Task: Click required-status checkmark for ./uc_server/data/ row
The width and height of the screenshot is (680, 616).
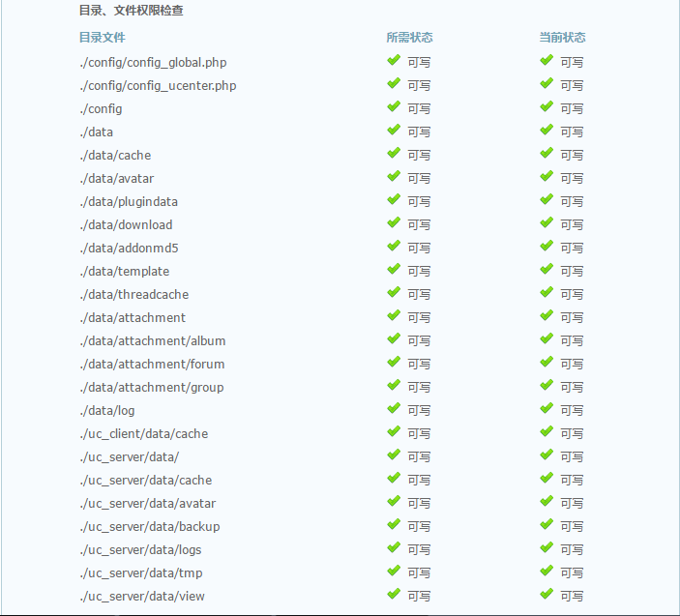Action: click(x=394, y=455)
